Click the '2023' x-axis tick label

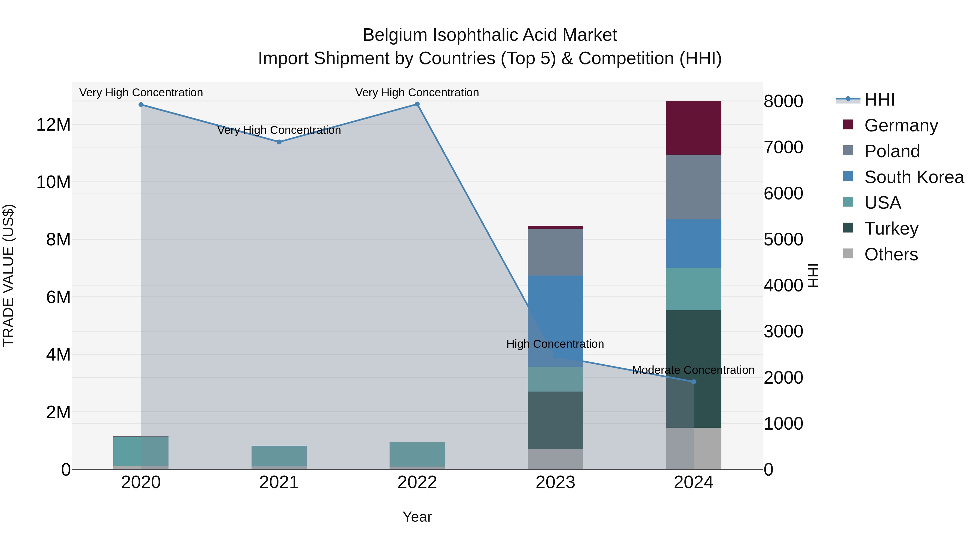[555, 482]
